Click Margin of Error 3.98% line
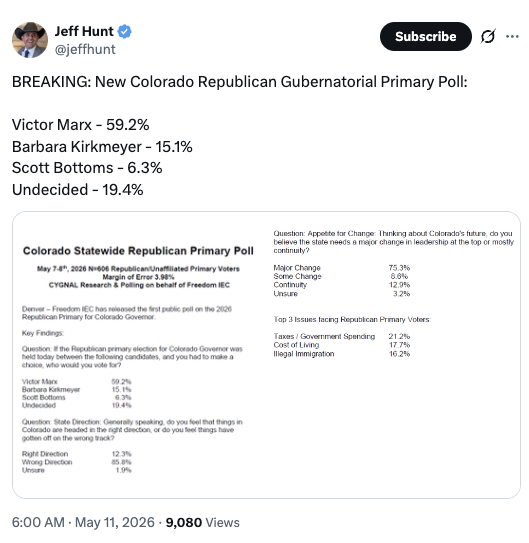Viewport: 529px width, 543px height. click(138, 277)
